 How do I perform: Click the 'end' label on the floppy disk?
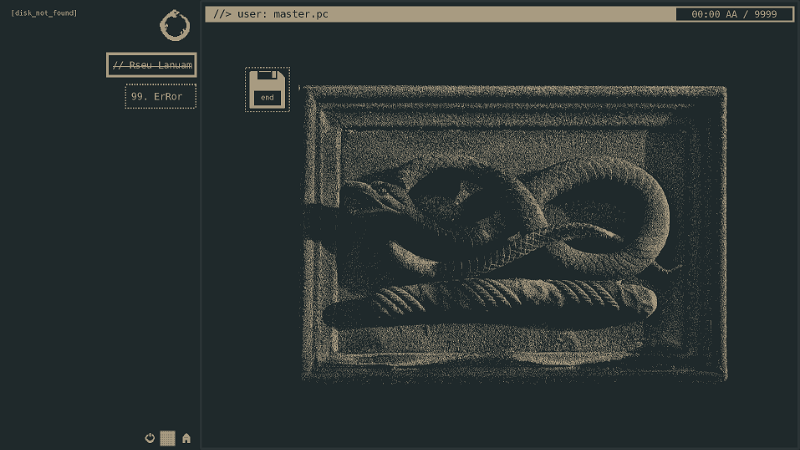267,98
